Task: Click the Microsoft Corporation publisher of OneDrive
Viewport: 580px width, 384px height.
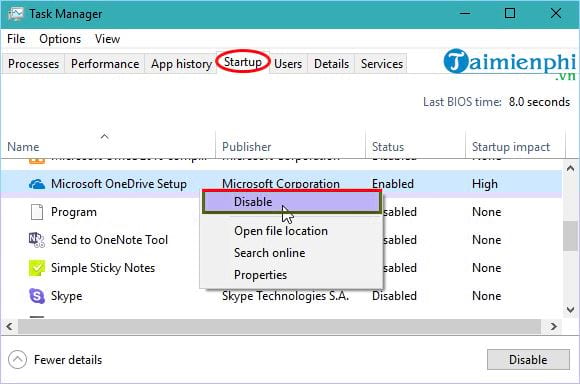Action: 281,183
